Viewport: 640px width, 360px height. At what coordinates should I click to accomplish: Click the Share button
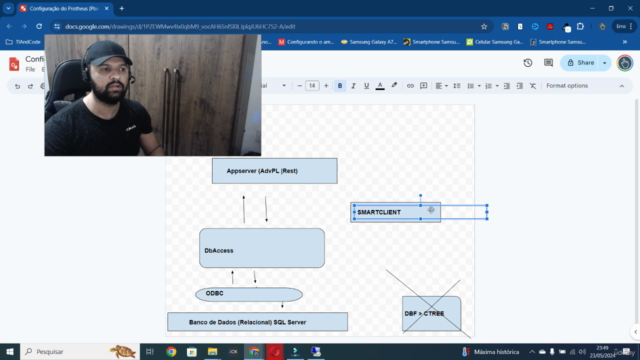580,63
